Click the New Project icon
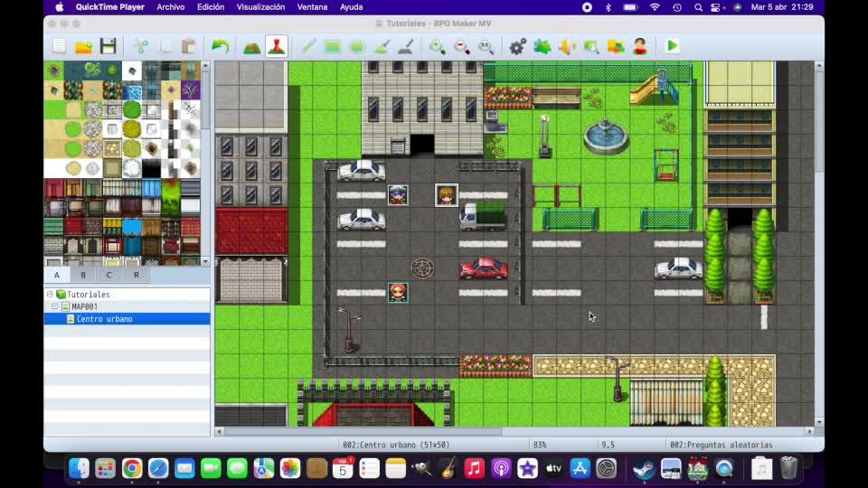 tap(60, 46)
